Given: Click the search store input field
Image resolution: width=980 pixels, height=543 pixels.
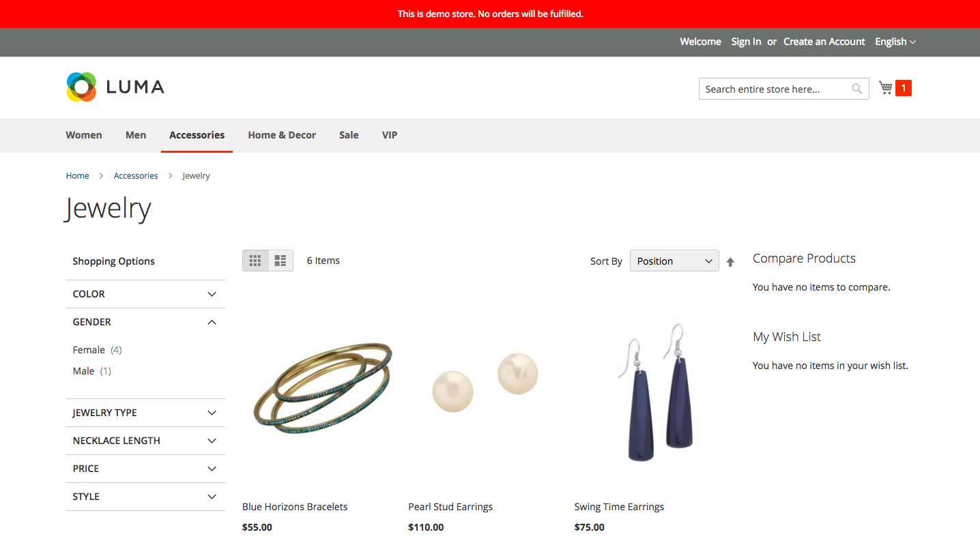Looking at the screenshot, I should 775,89.
